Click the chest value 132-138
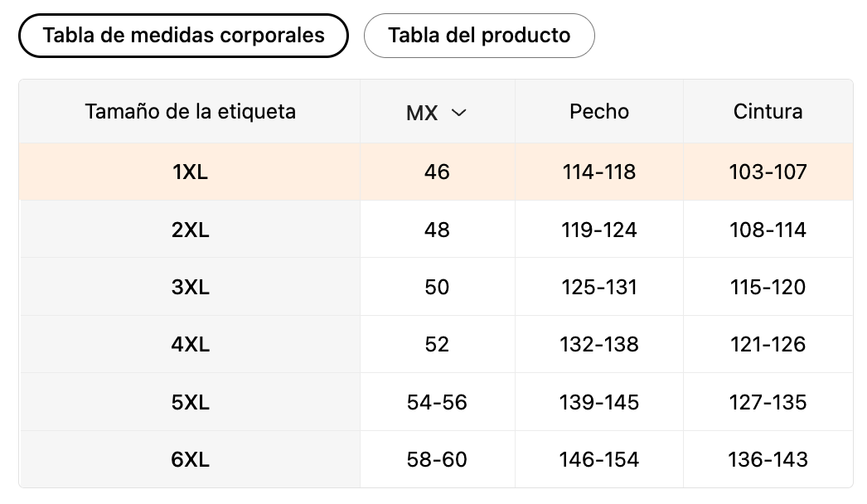867x504 pixels. [x=599, y=344]
